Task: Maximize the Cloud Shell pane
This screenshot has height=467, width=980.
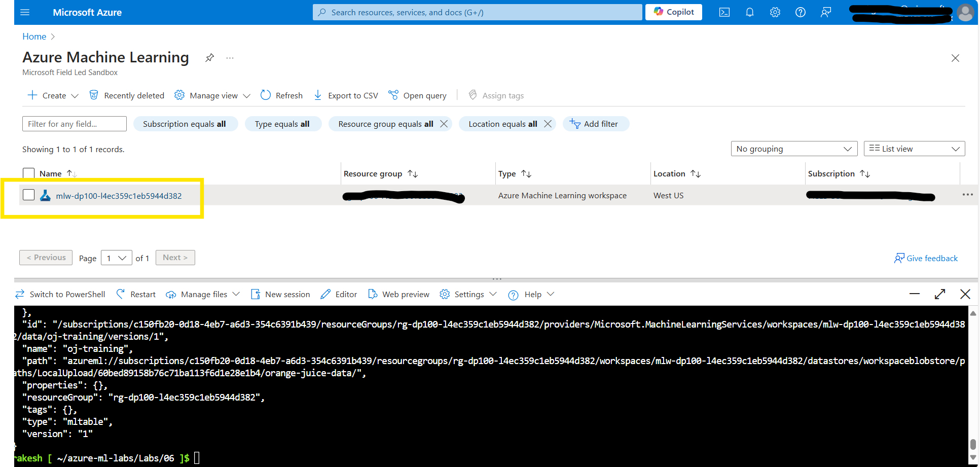Action: point(940,294)
